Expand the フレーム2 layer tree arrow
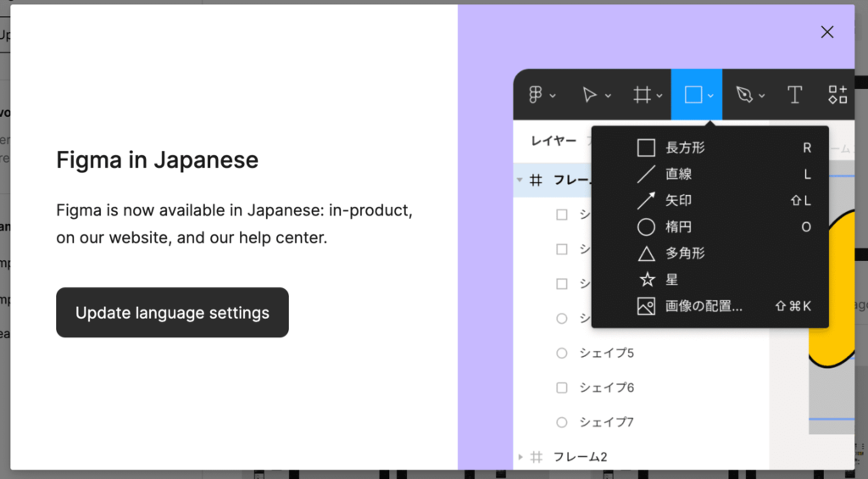 coord(520,457)
